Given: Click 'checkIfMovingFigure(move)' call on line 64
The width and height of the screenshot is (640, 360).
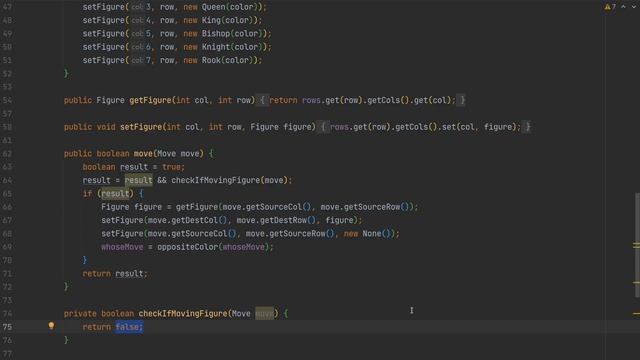Looking at the screenshot, I should (229, 180).
